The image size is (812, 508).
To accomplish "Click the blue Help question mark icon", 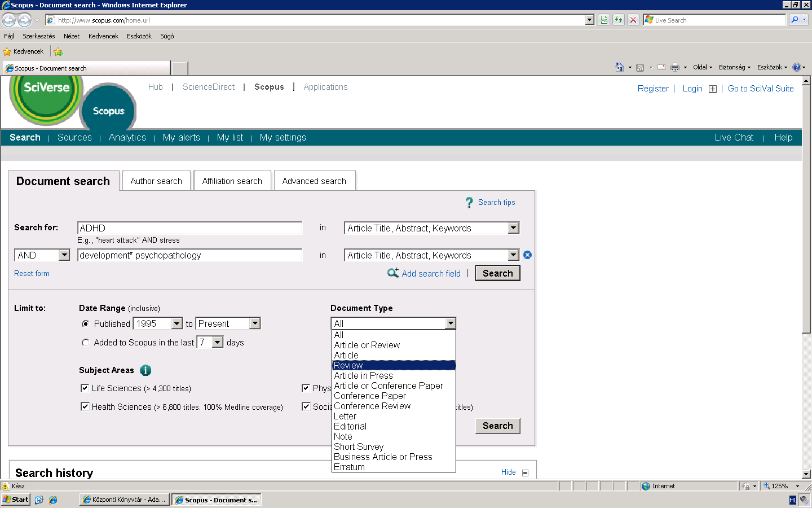I will pos(796,67).
